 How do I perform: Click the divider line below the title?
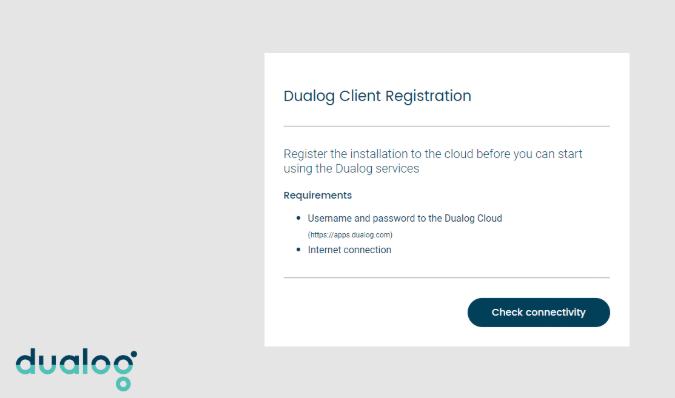pyautogui.click(x=446, y=126)
